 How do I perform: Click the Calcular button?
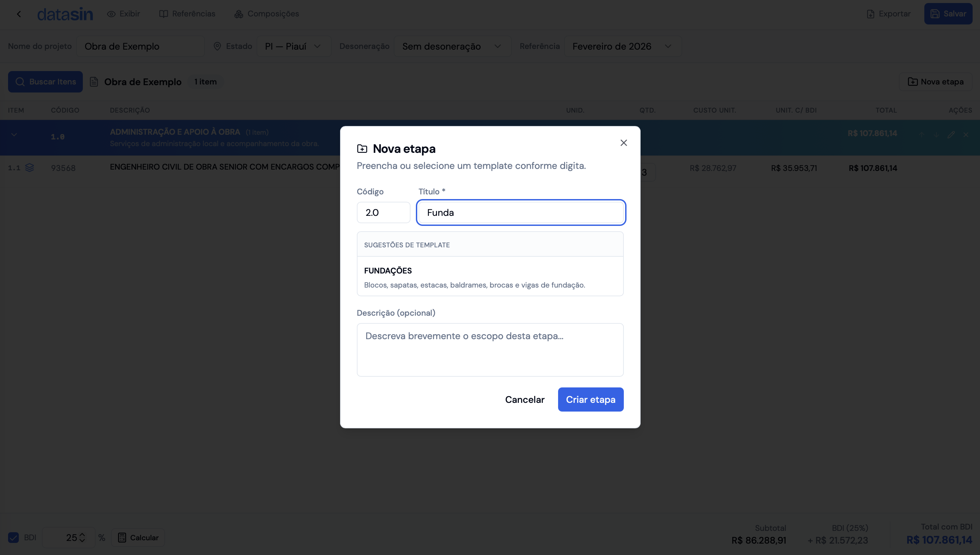[x=138, y=538]
